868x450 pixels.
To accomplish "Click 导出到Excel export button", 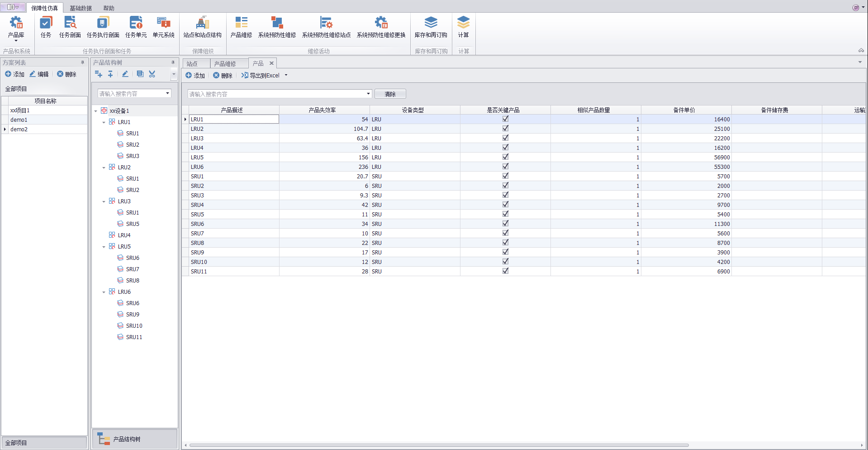I will [x=261, y=76].
